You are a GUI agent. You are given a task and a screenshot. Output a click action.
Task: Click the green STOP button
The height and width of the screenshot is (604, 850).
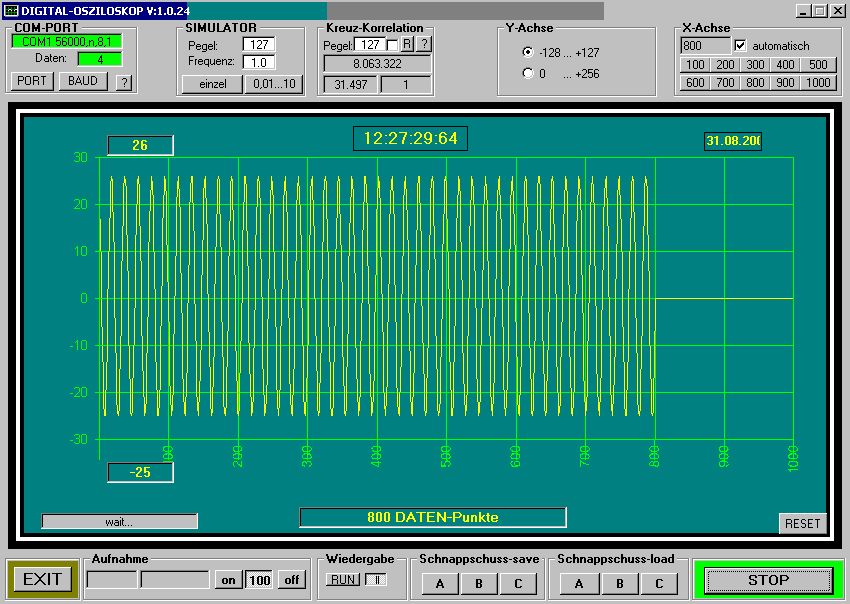[768, 580]
